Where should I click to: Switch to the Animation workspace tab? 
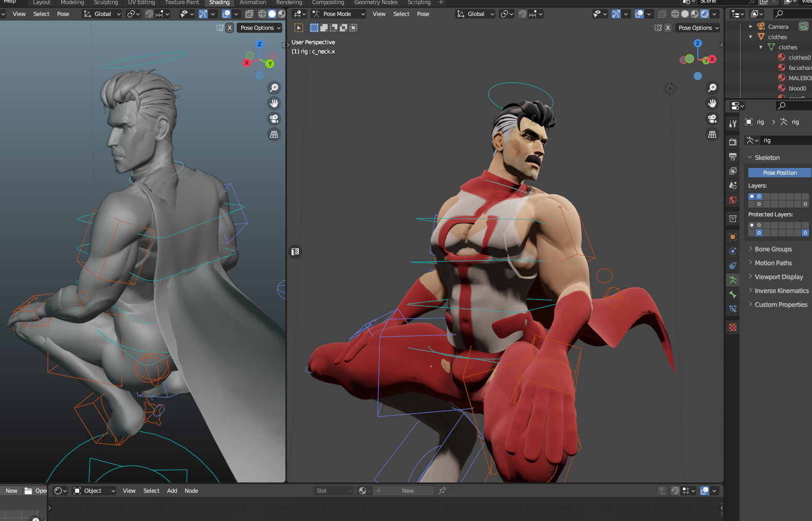pyautogui.click(x=252, y=3)
